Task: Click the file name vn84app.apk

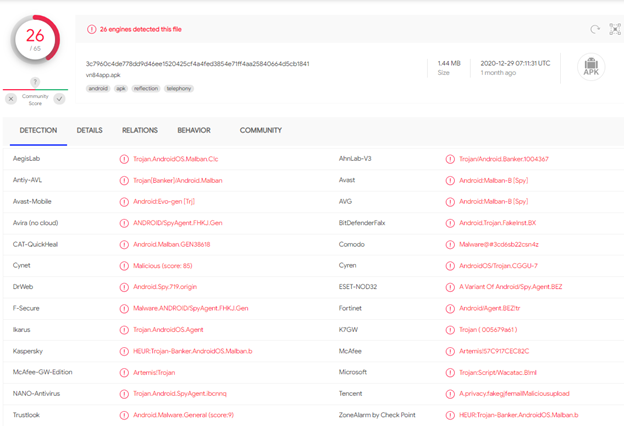Action: tap(103, 75)
